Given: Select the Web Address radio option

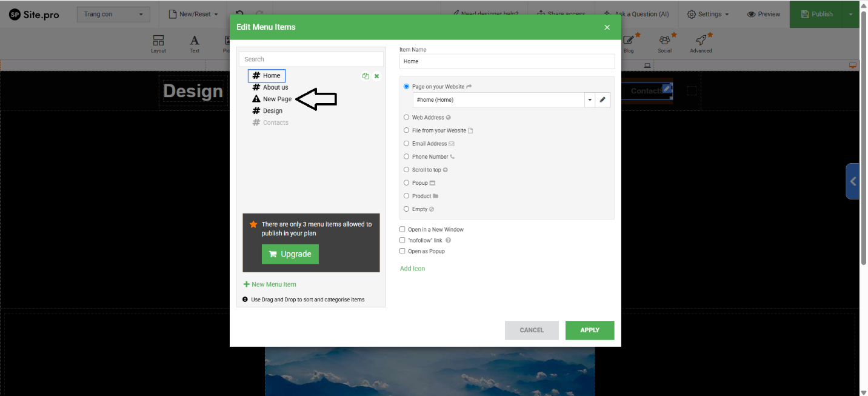Looking at the screenshot, I should click(407, 118).
